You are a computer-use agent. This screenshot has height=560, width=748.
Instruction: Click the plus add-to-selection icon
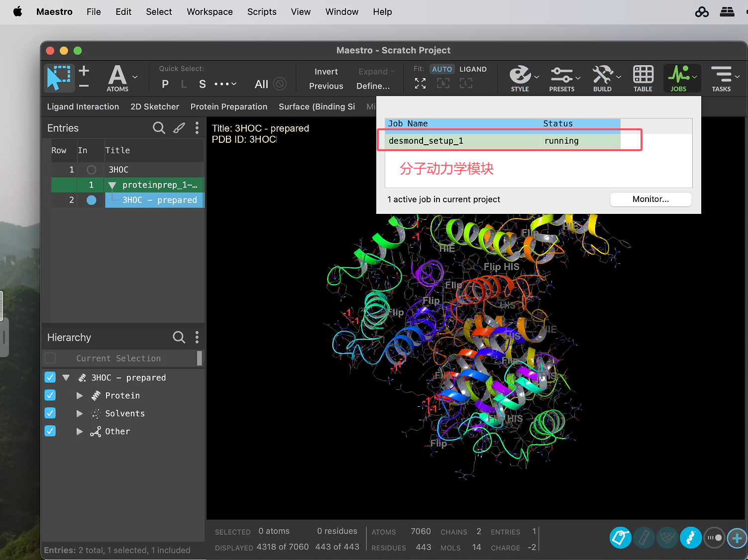pyautogui.click(x=84, y=71)
